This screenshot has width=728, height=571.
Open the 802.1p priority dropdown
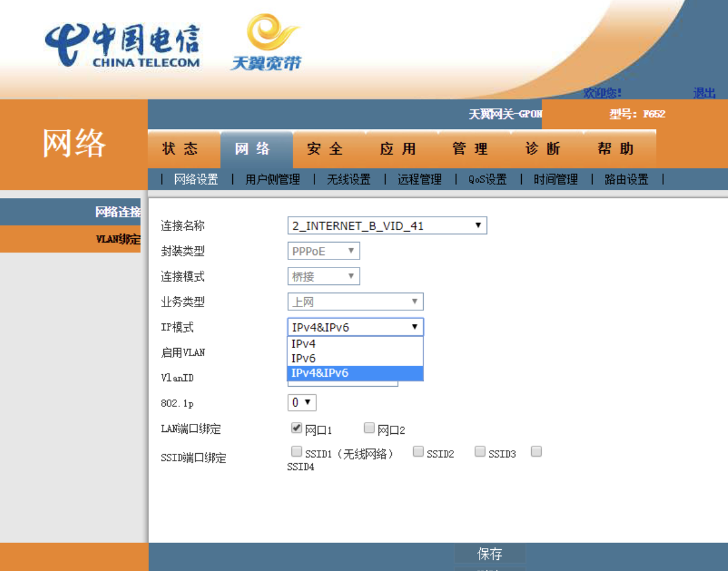tap(302, 403)
